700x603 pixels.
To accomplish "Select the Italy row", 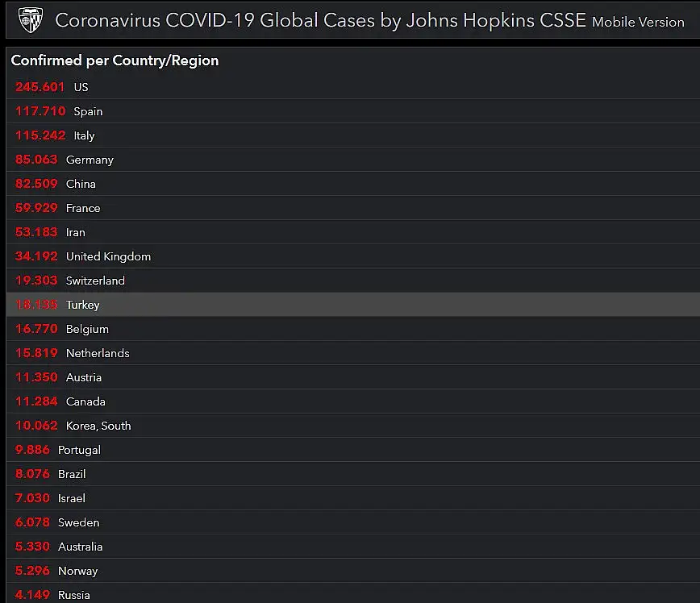I will (x=353, y=135).
